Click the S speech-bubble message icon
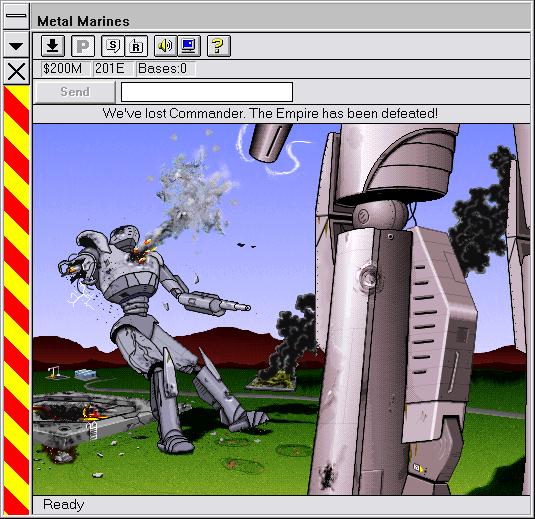This screenshot has height=519, width=535. [113, 46]
